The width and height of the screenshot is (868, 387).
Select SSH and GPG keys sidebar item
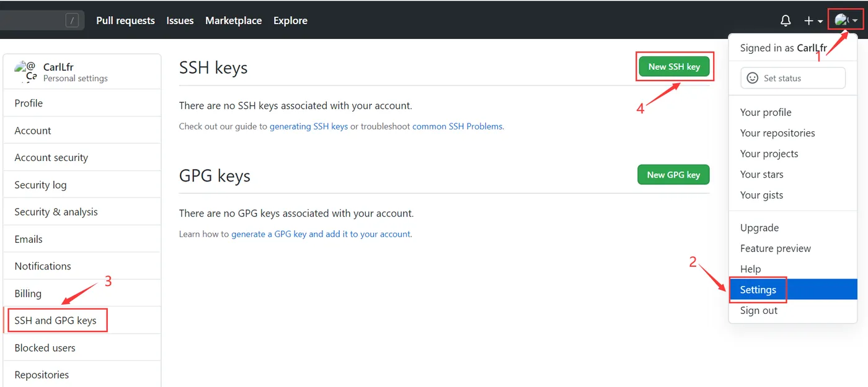coord(56,320)
